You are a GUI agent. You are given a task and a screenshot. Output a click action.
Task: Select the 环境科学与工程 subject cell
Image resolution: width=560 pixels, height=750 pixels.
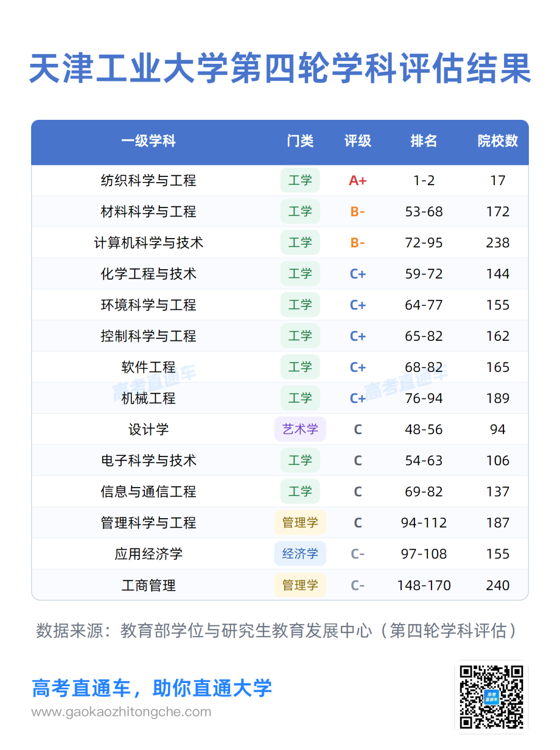pos(148,305)
